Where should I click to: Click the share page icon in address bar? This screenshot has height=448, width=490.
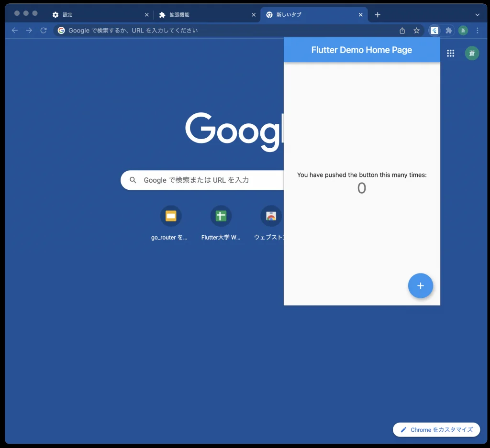402,31
